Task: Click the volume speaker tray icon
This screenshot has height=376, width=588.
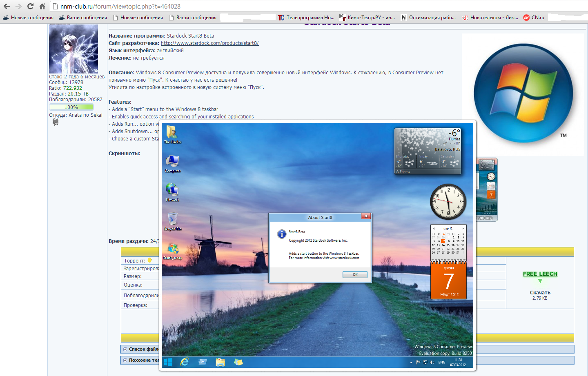Action: coord(432,362)
